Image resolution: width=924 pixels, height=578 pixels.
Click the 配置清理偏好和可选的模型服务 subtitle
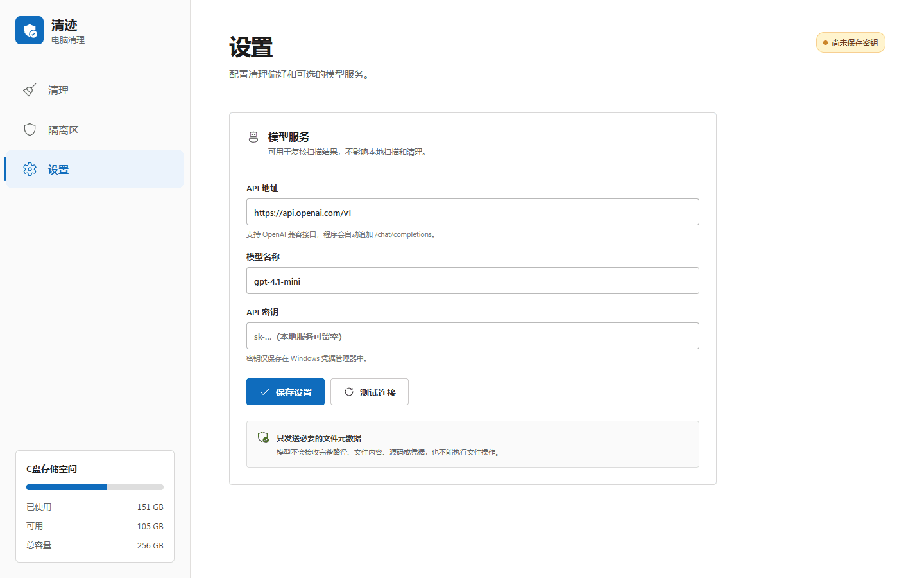301,74
